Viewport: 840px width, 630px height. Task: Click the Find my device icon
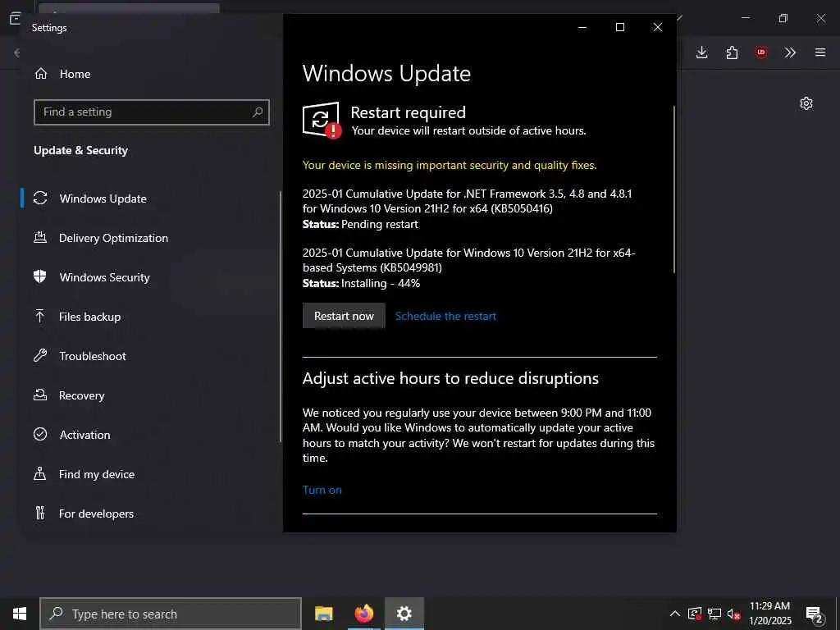40,473
